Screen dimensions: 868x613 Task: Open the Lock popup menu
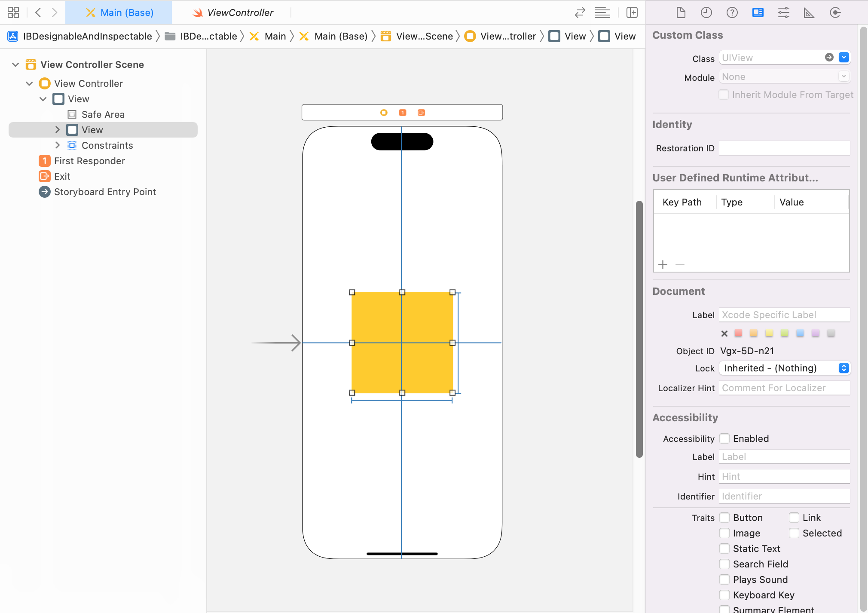pos(784,368)
